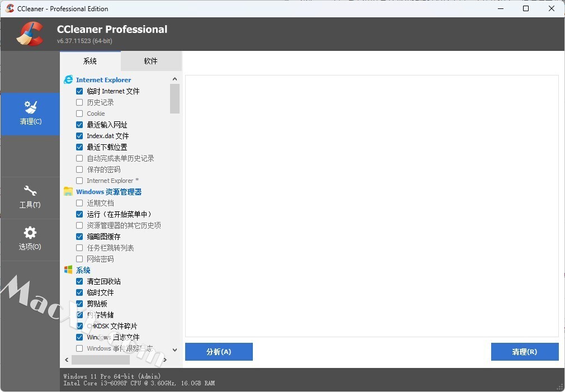Uncheck Windows 日志文件 checkbox
This screenshot has height=392, width=565.
point(79,337)
